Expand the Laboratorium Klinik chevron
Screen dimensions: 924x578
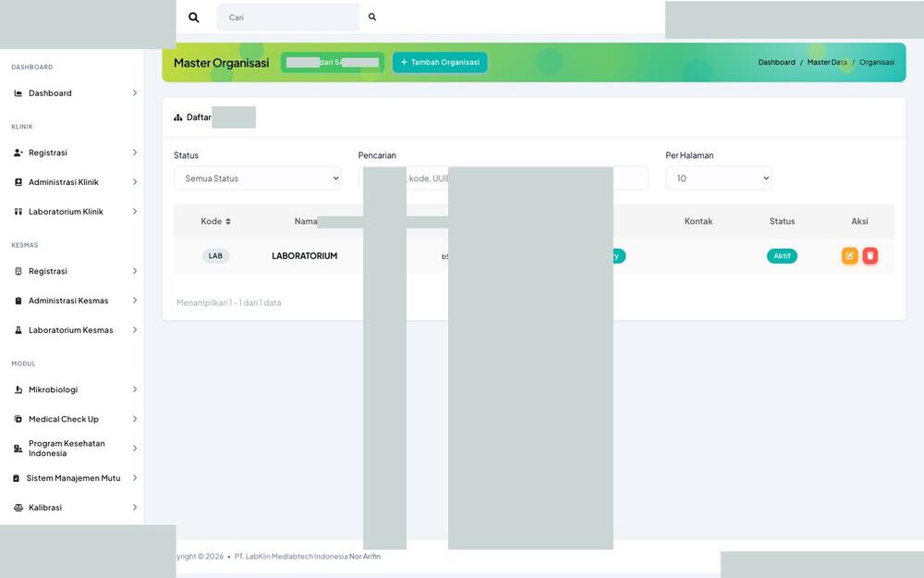tap(134, 212)
